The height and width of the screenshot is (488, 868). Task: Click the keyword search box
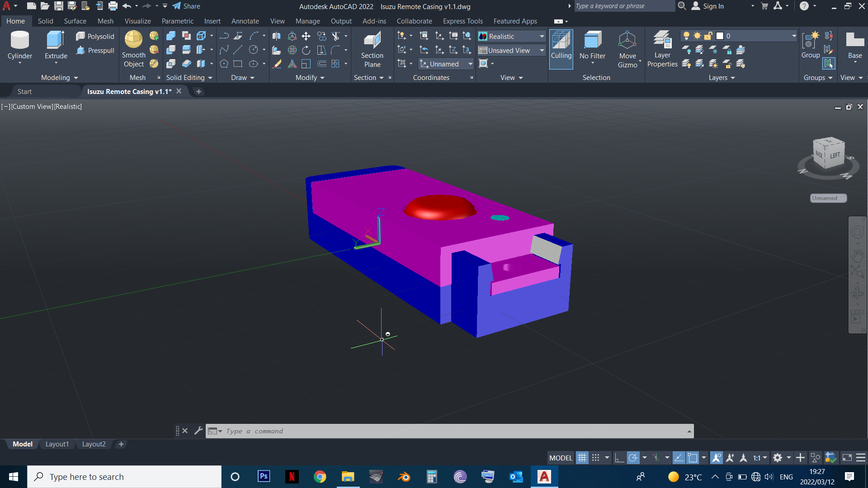tap(624, 6)
